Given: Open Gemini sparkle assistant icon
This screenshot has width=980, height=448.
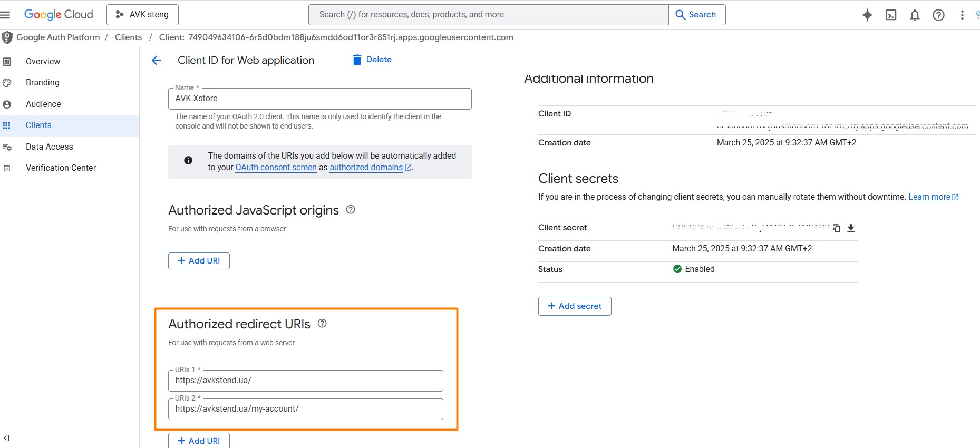Looking at the screenshot, I should point(867,15).
